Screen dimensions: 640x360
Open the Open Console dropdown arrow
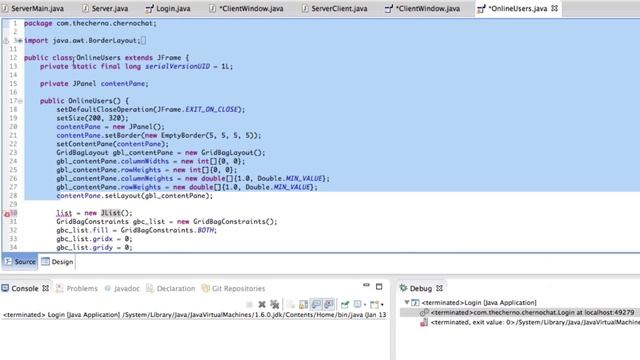click(x=382, y=304)
